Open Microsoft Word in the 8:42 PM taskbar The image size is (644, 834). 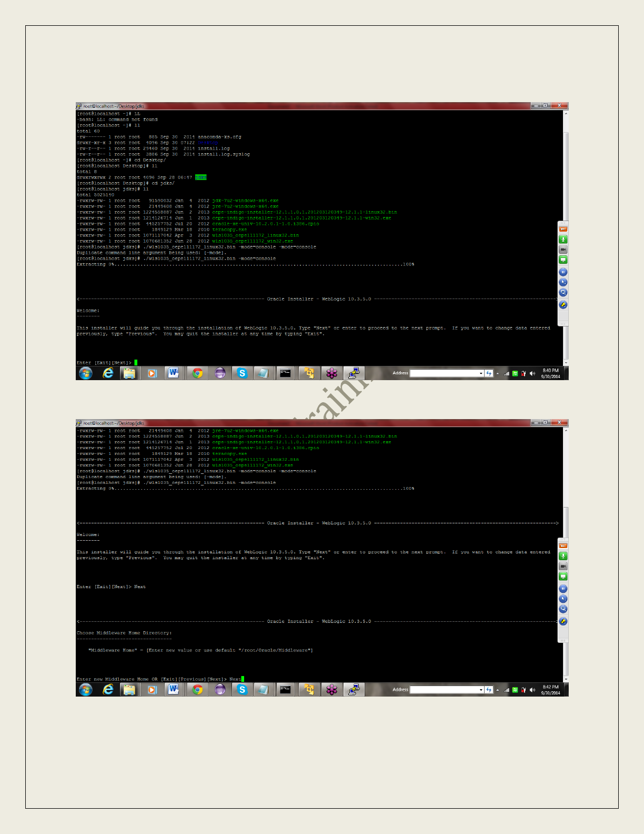pyautogui.click(x=174, y=690)
